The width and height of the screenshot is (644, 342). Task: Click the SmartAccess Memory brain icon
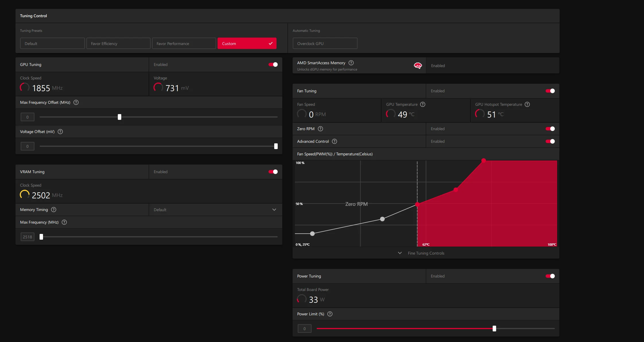418,66
